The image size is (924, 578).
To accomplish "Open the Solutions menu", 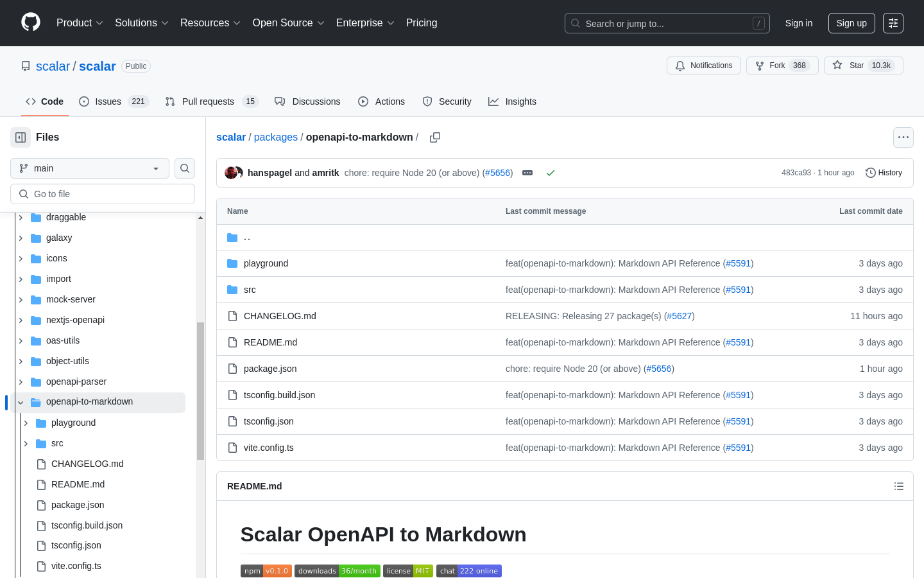I will [142, 23].
